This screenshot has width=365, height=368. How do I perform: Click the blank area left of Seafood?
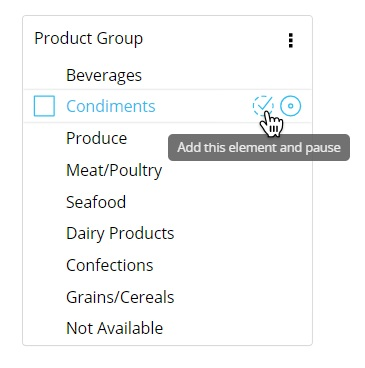click(x=45, y=202)
